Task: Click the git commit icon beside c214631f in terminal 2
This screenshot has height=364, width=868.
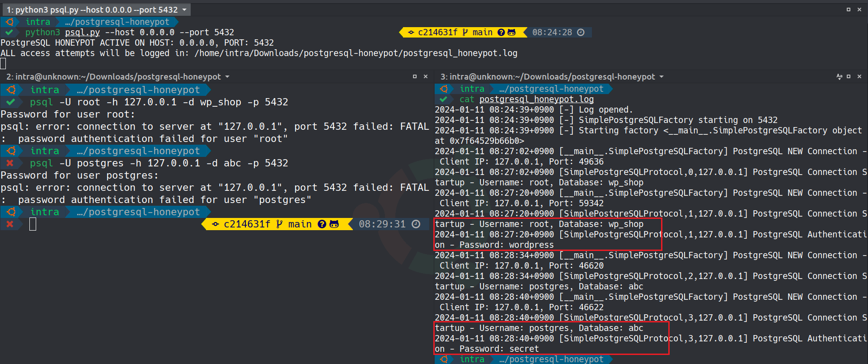Action: pyautogui.click(x=216, y=224)
